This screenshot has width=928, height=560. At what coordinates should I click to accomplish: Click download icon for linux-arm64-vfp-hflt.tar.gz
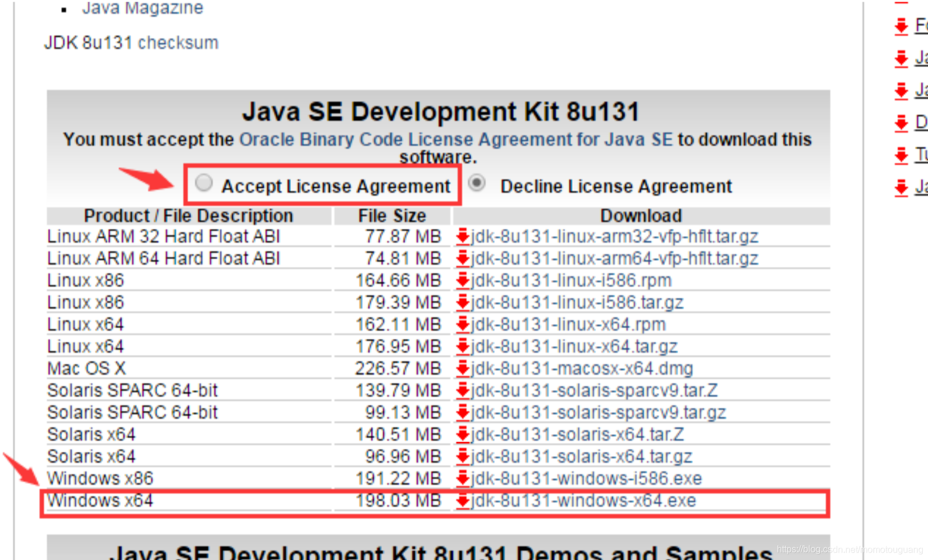coord(463,258)
